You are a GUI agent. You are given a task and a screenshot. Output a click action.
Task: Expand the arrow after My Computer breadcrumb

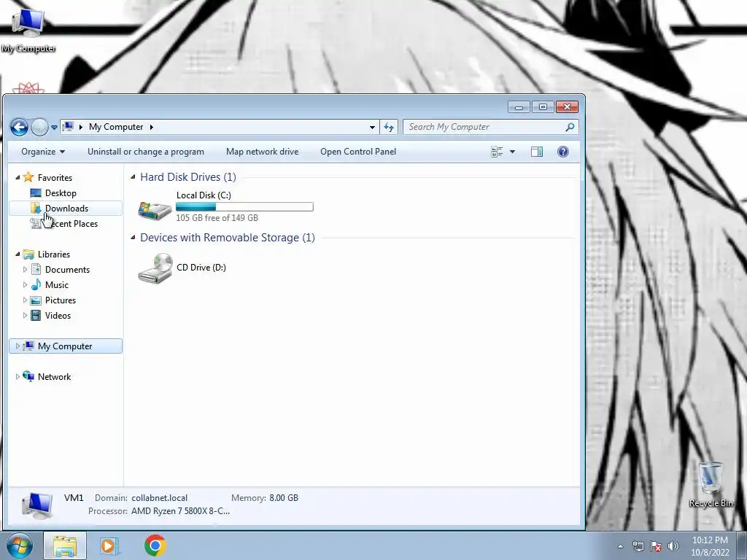[152, 127]
